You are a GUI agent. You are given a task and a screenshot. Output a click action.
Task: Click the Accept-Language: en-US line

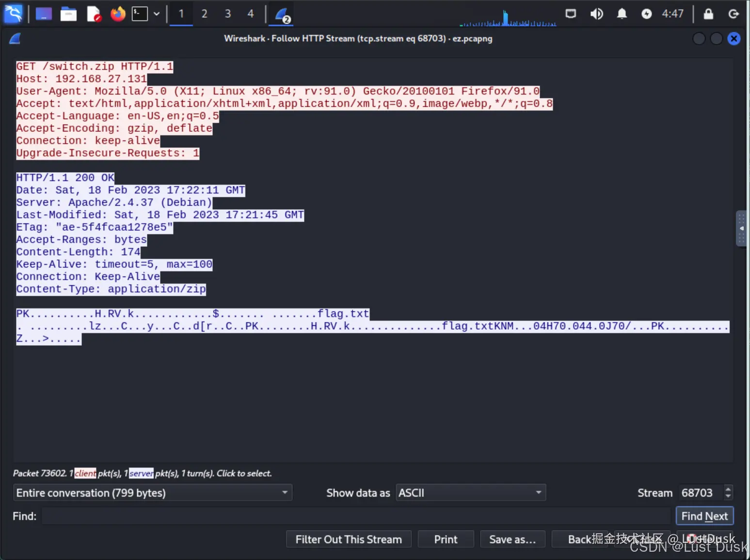point(118,116)
